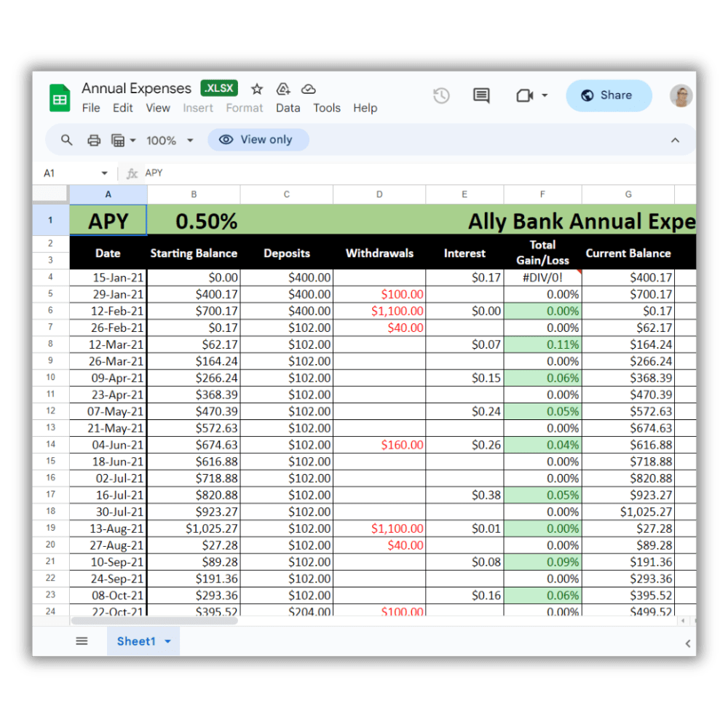Click the Share button
This screenshot has width=728, height=728.
608,95
